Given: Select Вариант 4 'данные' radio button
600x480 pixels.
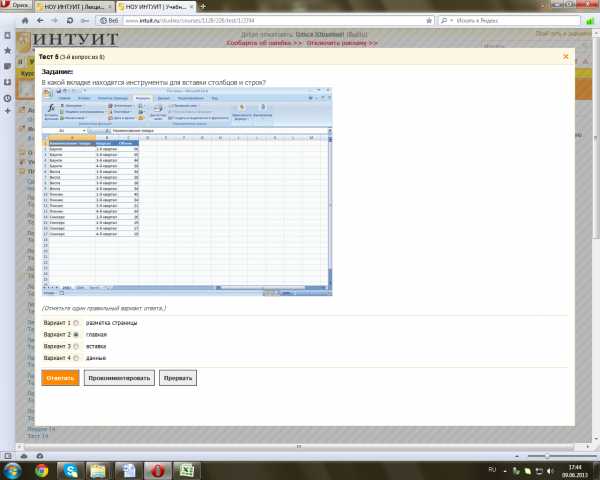Looking at the screenshot, I should point(76,358).
